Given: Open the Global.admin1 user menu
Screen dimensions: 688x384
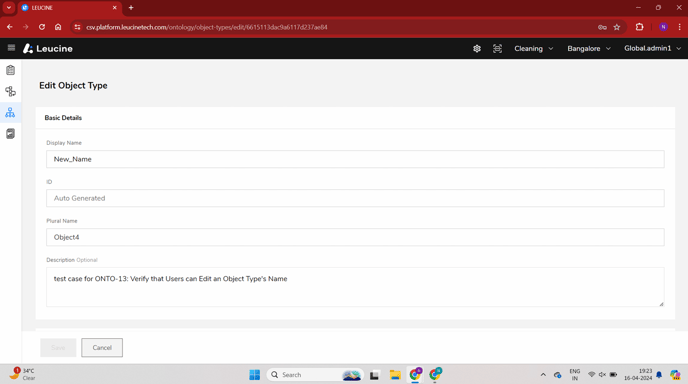Looking at the screenshot, I should pyautogui.click(x=652, y=49).
